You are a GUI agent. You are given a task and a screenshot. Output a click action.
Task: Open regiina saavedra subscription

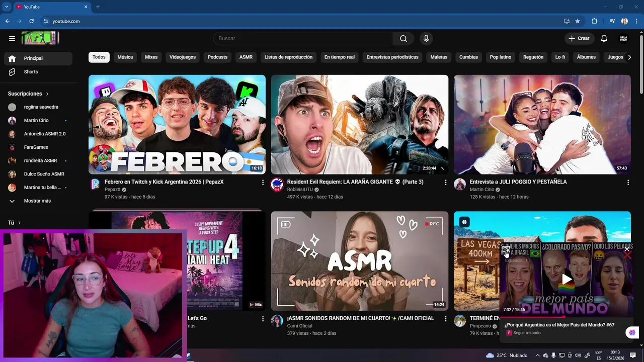click(38, 107)
